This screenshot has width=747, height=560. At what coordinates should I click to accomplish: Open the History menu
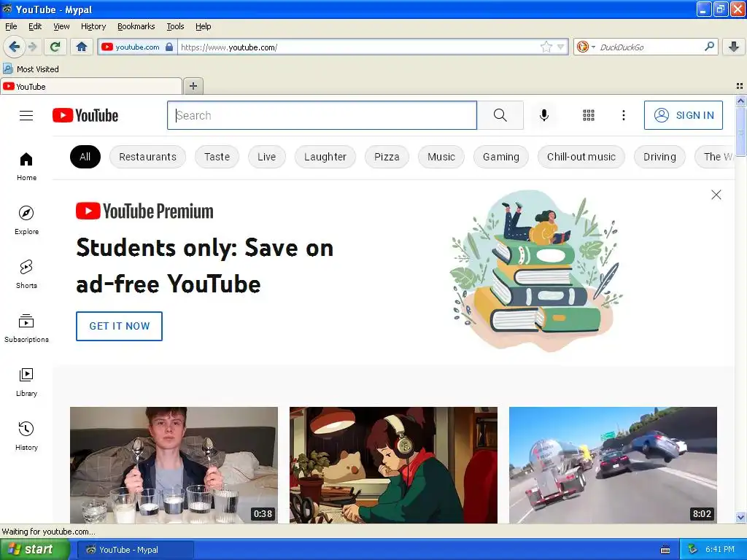click(93, 26)
